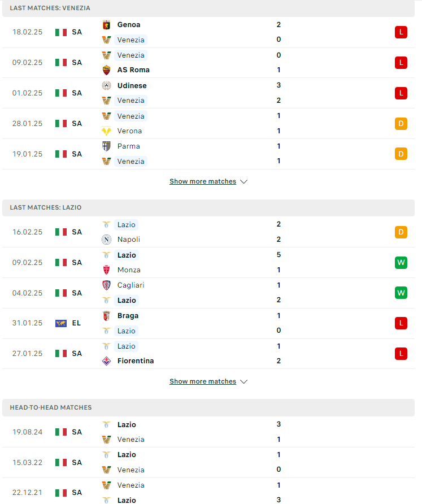Open Show more matches link under Lazio
This screenshot has height=504, width=422.
pos(203,381)
